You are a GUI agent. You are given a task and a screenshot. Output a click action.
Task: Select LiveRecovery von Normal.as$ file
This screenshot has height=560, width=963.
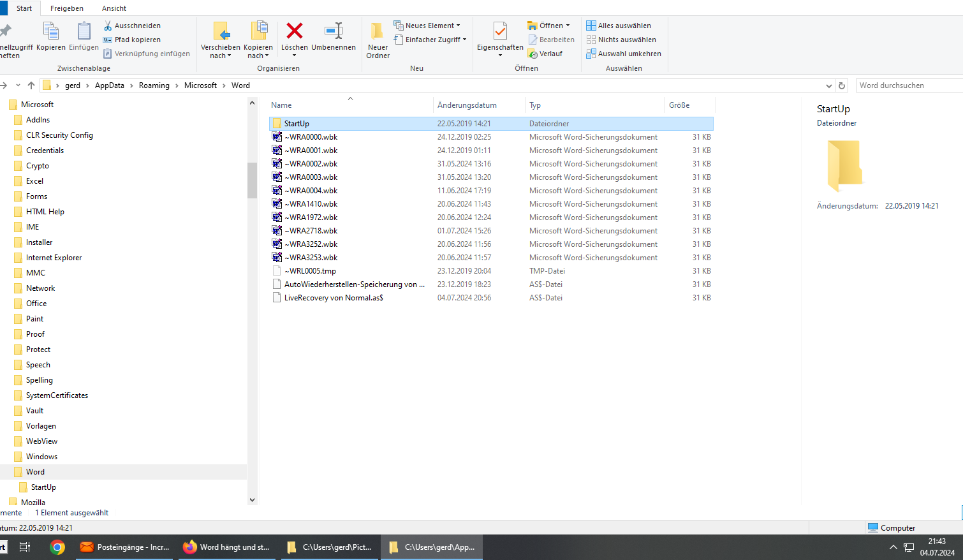(334, 298)
